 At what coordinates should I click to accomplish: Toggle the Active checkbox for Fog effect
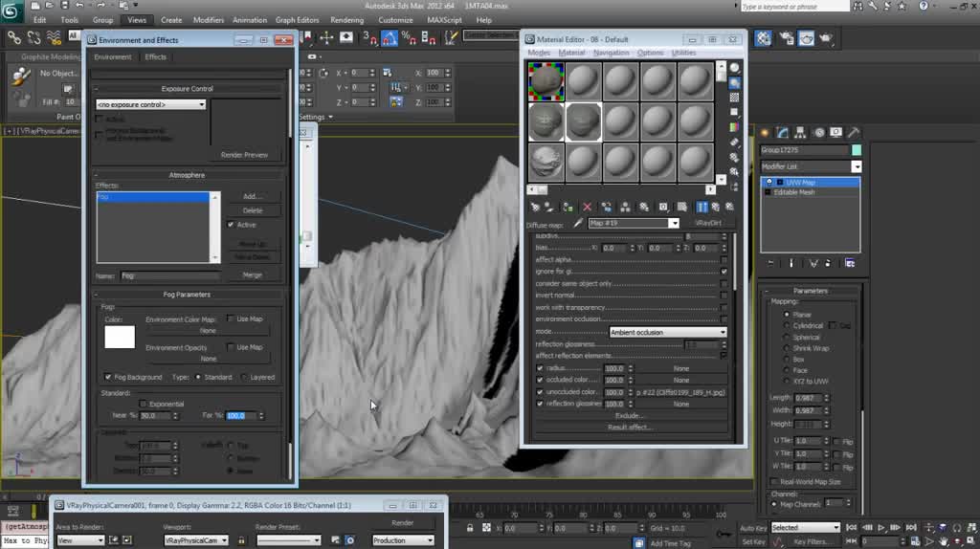pos(231,224)
